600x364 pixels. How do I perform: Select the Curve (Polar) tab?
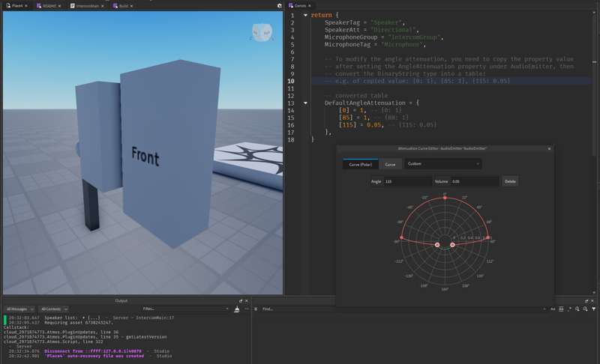pos(360,164)
